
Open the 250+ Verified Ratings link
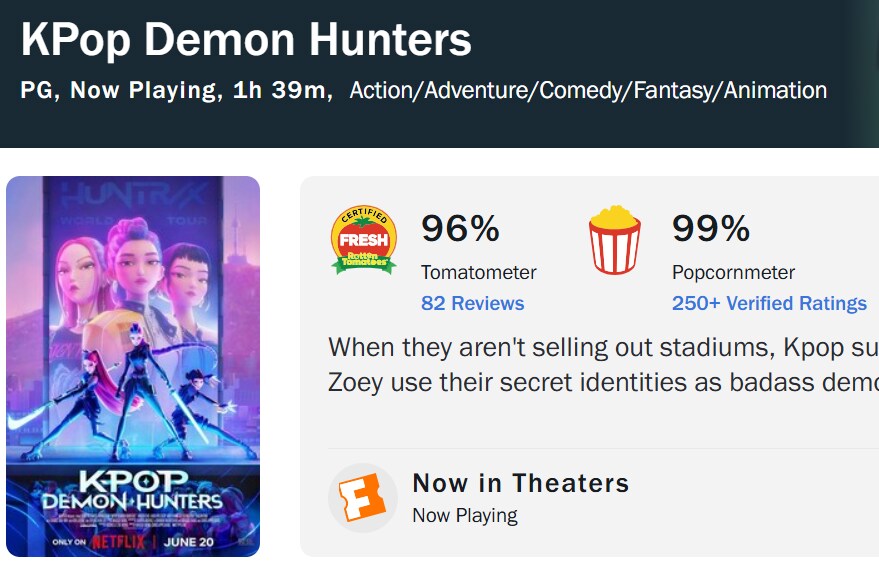769,303
